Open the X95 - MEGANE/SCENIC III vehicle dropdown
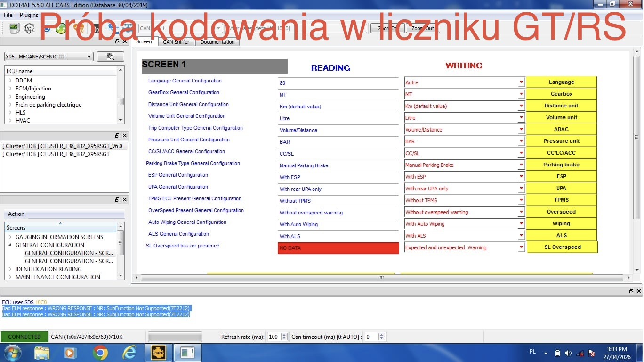Viewport: 644px width, 362px height. click(48, 57)
